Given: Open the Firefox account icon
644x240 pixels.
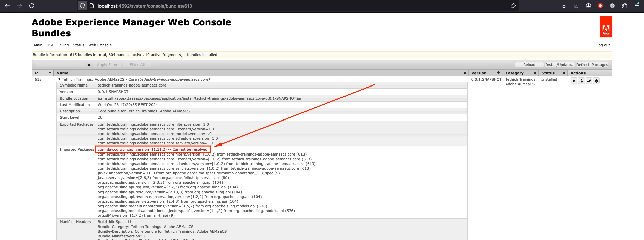Looking at the screenshot, I should pos(588,6).
